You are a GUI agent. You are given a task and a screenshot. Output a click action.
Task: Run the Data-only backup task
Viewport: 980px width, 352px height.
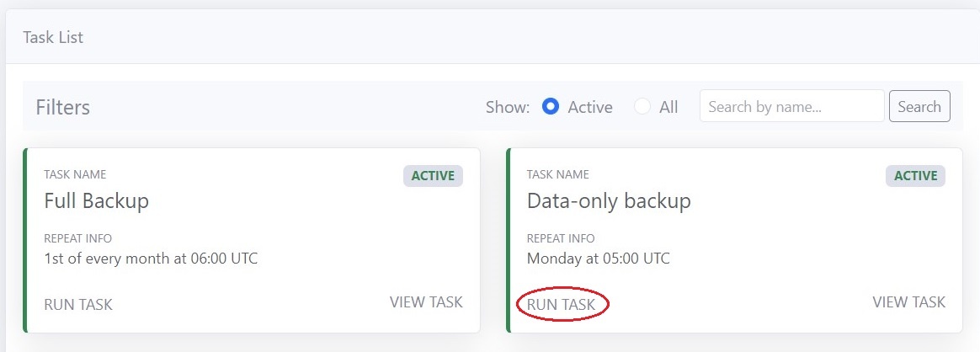point(562,305)
